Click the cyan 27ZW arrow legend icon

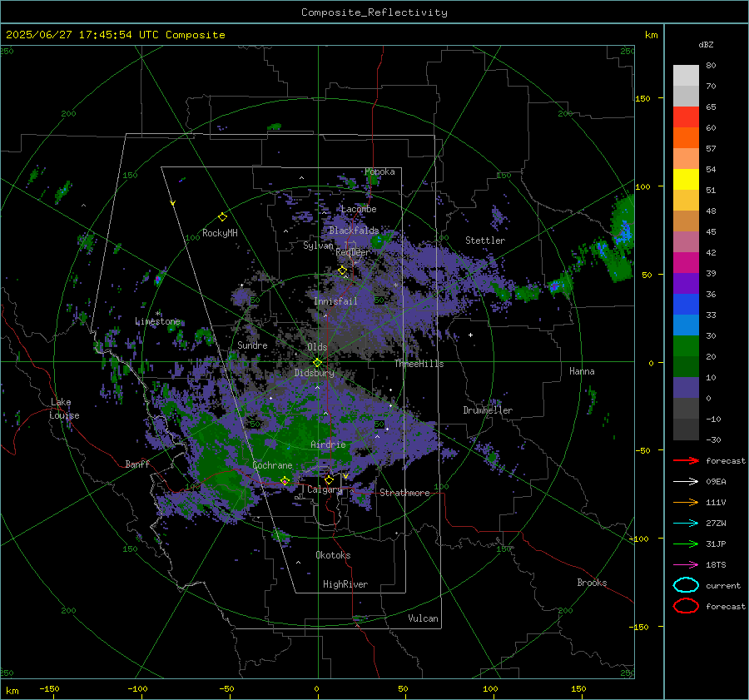click(x=686, y=524)
